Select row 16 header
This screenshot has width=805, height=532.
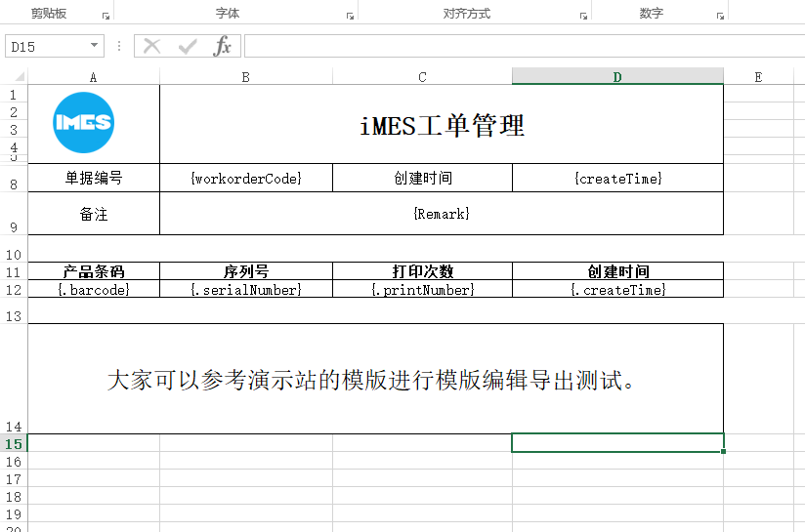(14, 461)
